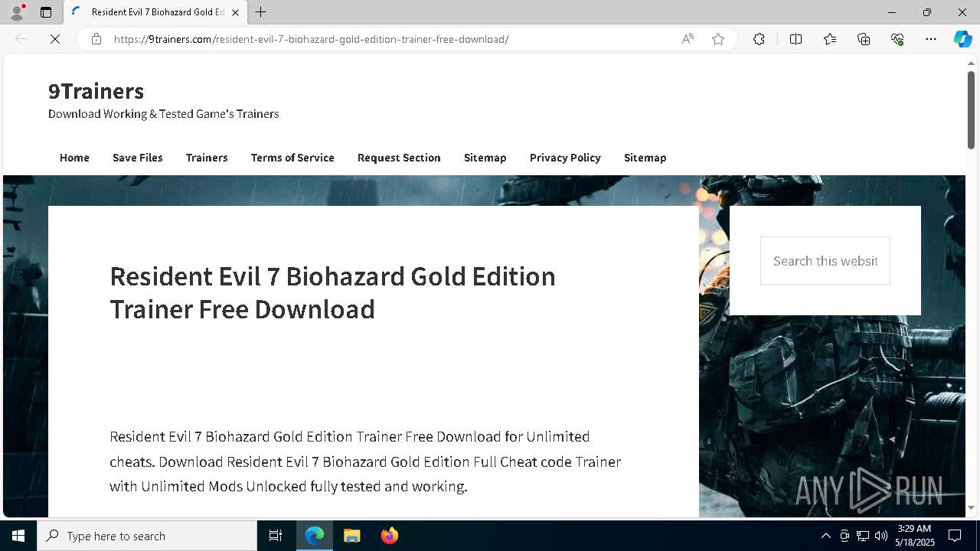Open the Copilot sidebar icon

click(962, 39)
